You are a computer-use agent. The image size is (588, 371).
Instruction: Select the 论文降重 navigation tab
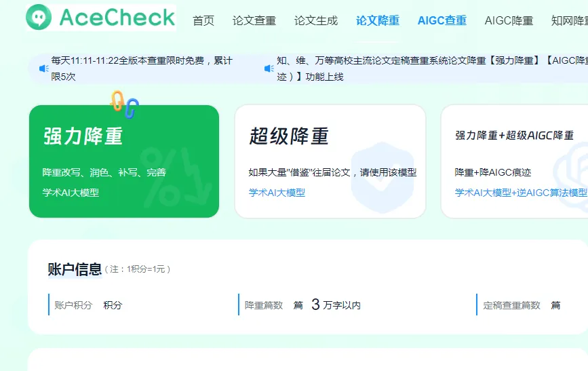(378, 20)
